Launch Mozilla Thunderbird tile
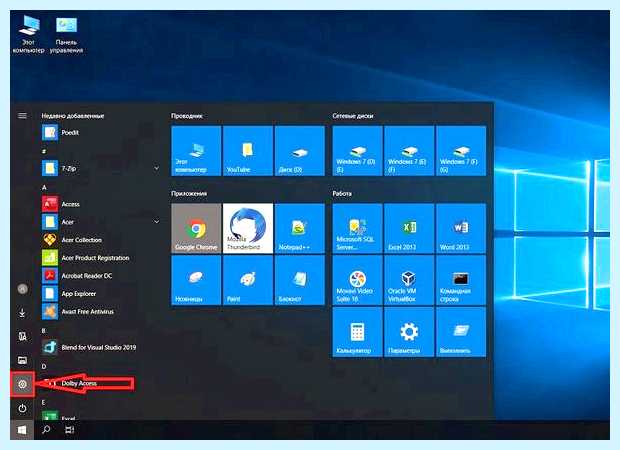 click(x=248, y=228)
